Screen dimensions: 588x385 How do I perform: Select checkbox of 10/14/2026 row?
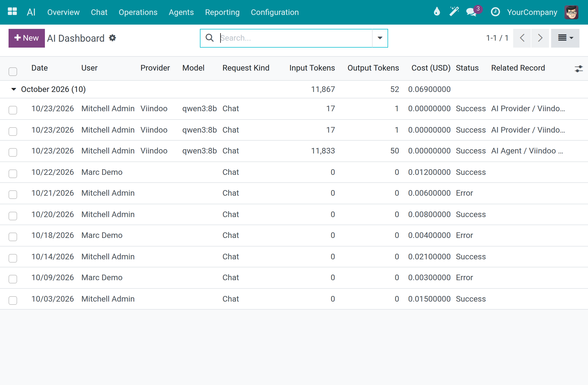[13, 258]
